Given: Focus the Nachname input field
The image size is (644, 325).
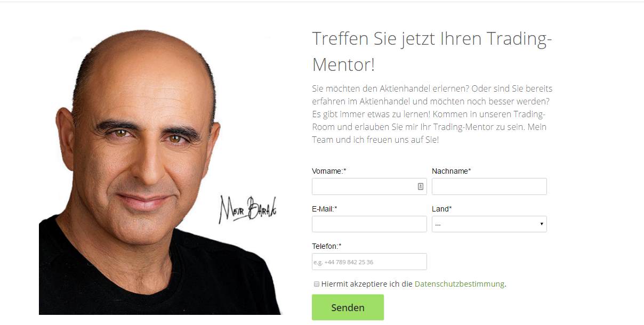Looking at the screenshot, I should (489, 186).
